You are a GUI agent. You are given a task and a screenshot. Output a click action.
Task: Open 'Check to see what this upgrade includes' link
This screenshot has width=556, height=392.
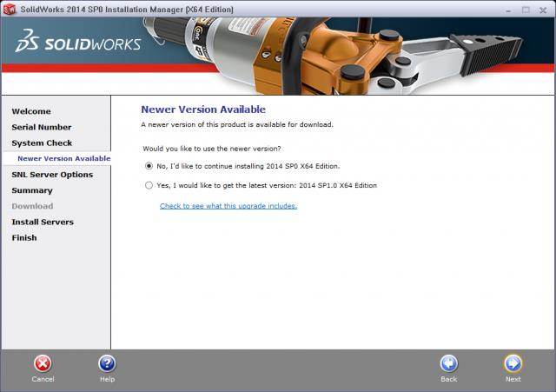tap(228, 206)
